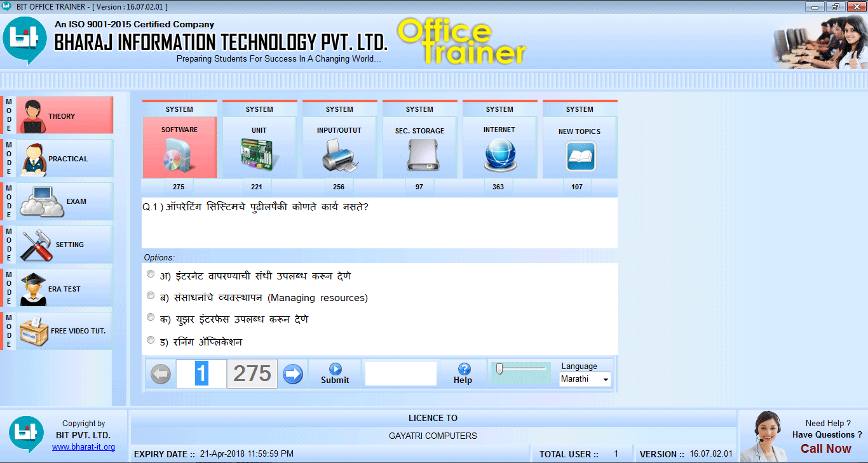
Task: Click the Unit count 221
Action: coord(257,187)
